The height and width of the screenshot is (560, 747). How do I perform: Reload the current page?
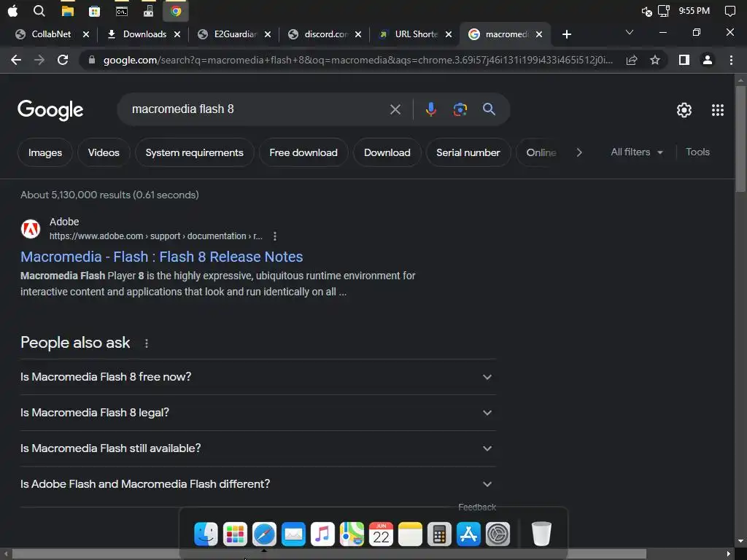click(x=63, y=60)
